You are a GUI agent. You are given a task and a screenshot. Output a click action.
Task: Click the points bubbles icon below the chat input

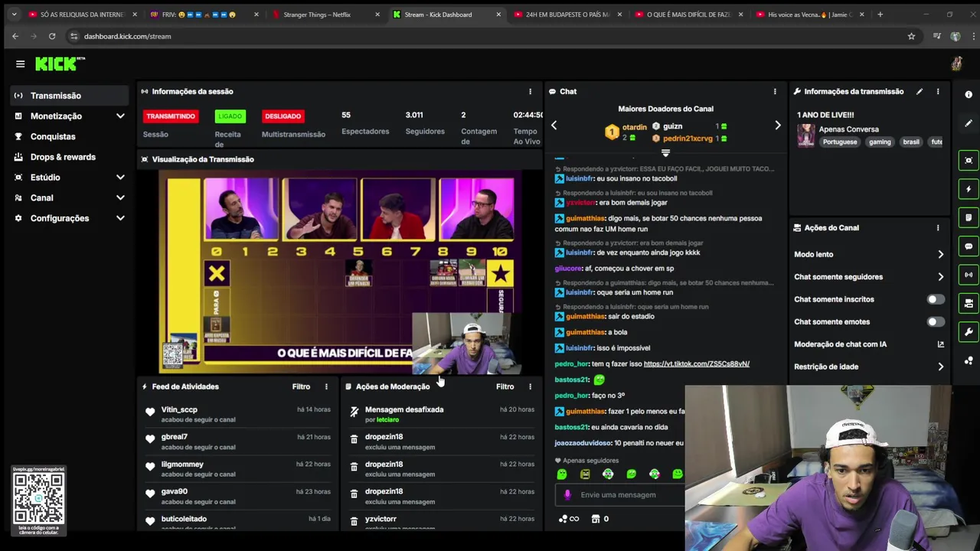pyautogui.click(x=563, y=520)
